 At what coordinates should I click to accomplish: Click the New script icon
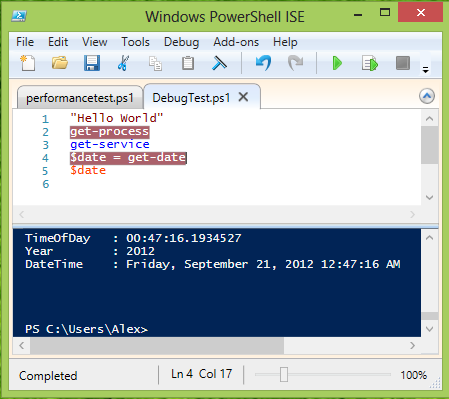(28, 63)
